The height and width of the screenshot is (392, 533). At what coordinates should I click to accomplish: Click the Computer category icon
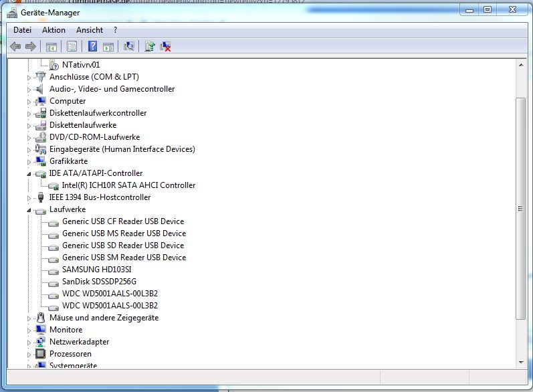41,101
